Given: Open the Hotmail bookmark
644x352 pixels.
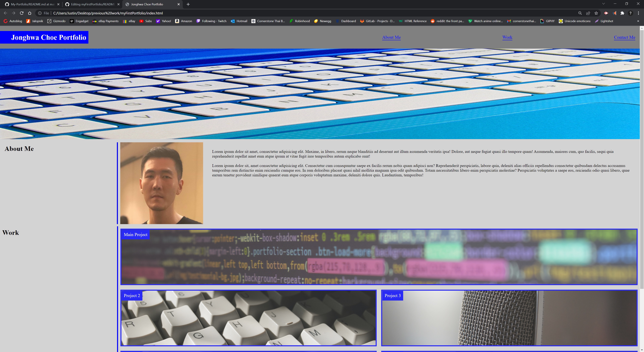Looking at the screenshot, I should pos(239,21).
